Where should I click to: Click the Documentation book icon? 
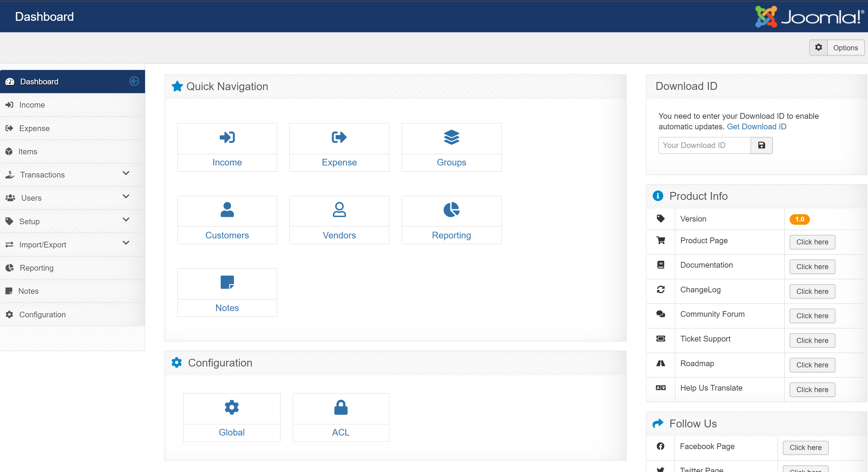pos(660,265)
